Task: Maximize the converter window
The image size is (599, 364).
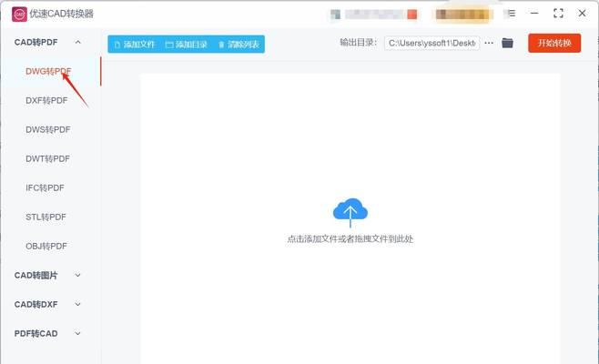Action: tap(559, 14)
